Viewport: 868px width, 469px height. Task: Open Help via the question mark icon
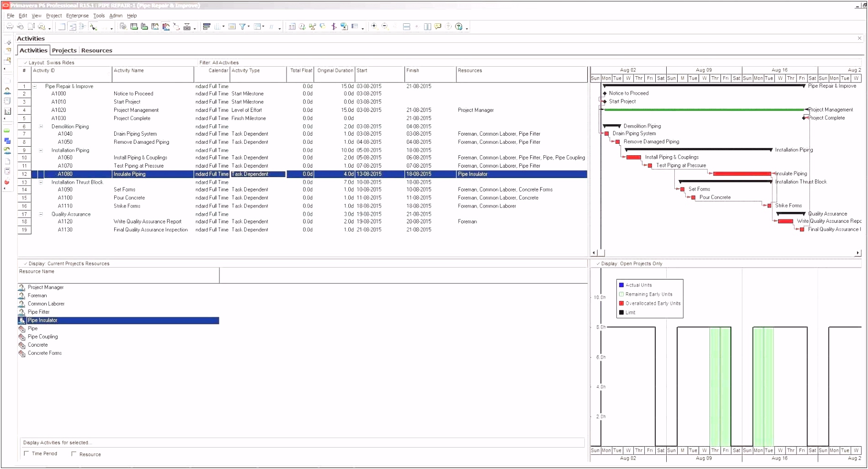click(458, 27)
